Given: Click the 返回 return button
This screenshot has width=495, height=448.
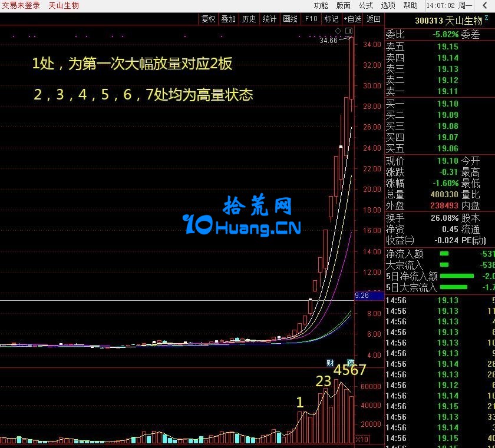Looking at the screenshot, I should [374, 19].
